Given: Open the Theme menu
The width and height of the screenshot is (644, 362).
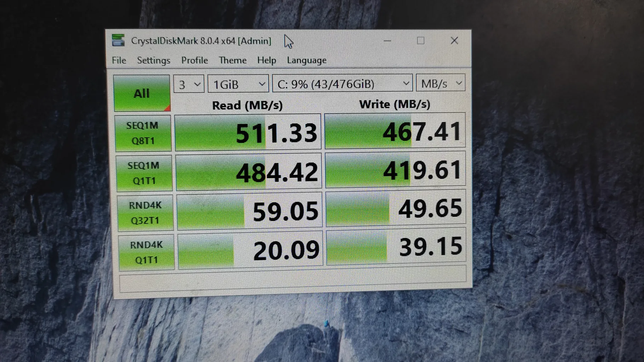Looking at the screenshot, I should [x=232, y=60].
